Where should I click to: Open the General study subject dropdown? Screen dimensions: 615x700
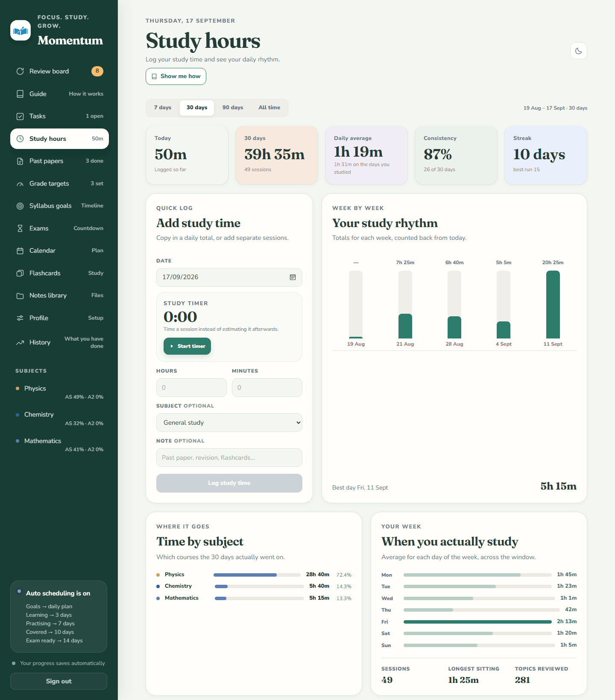pyautogui.click(x=229, y=423)
